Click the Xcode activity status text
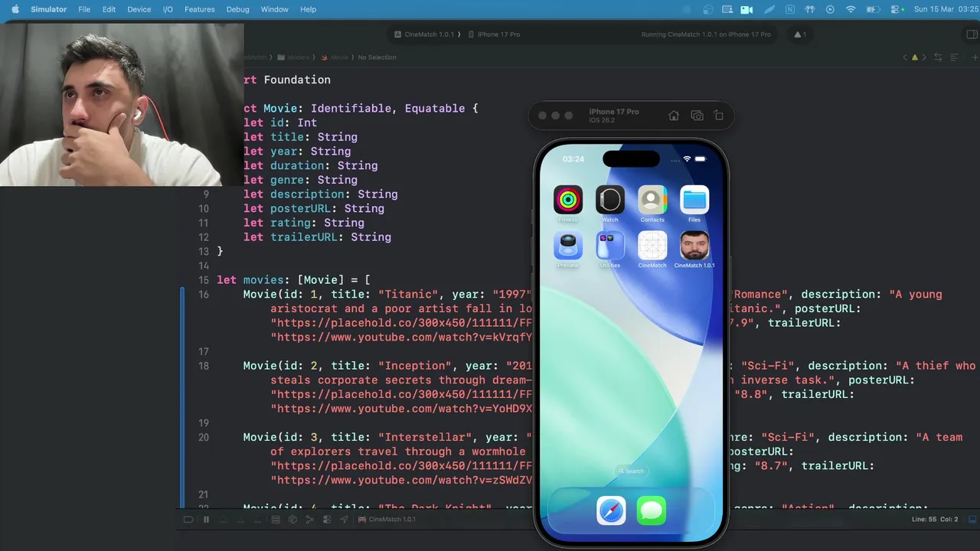This screenshot has width=980, height=551. 706,34
